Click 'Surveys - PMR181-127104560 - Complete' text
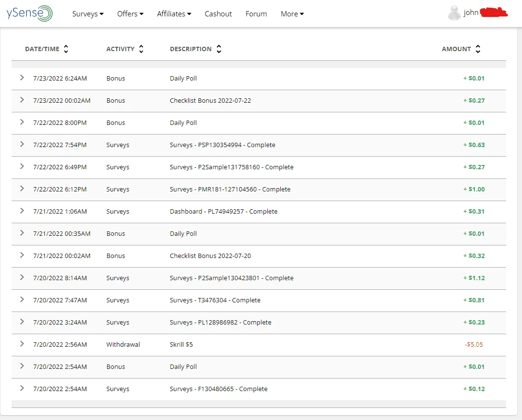The height and width of the screenshot is (420, 522). 230,189
